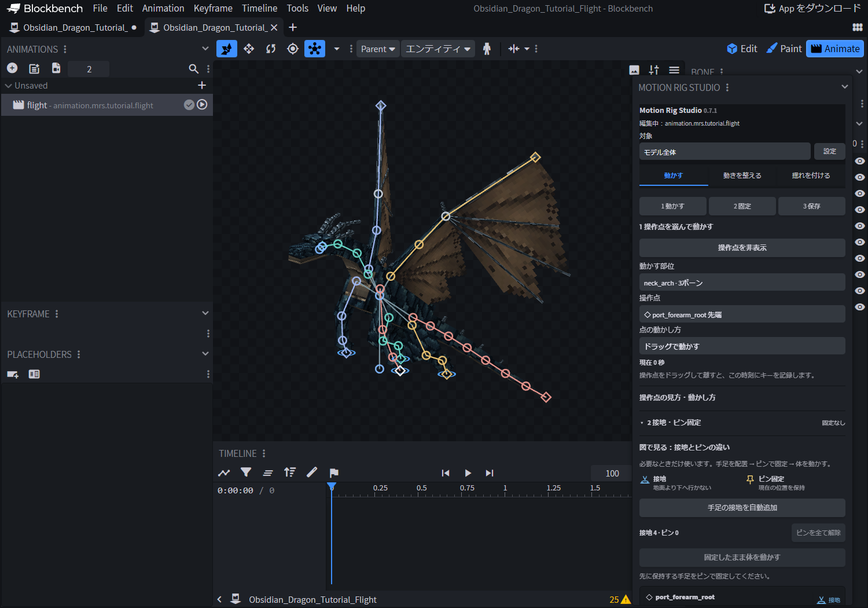868x608 pixels.
Task: Click the search icon in Animations panel
Action: [x=194, y=69]
